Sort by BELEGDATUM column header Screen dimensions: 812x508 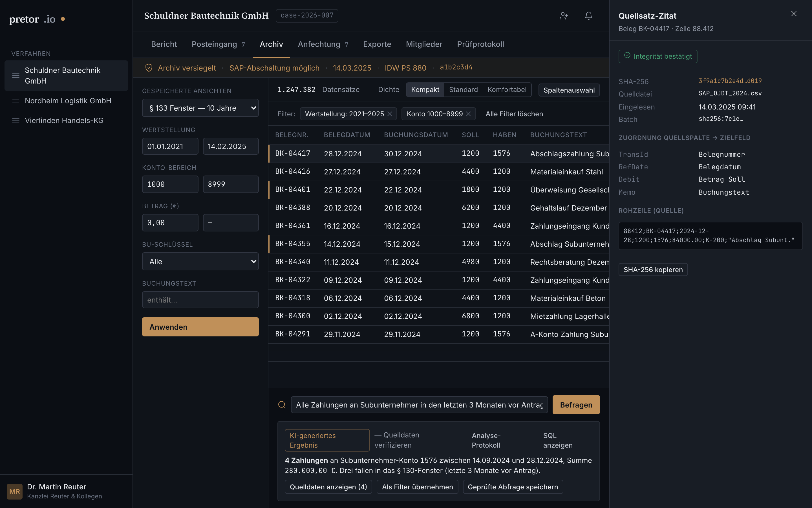pos(347,135)
